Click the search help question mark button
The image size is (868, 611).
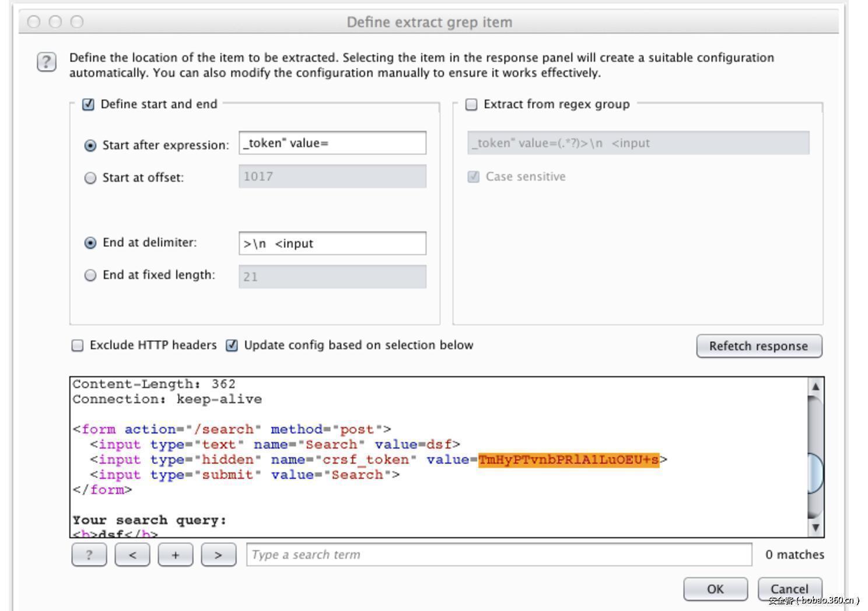coord(89,554)
